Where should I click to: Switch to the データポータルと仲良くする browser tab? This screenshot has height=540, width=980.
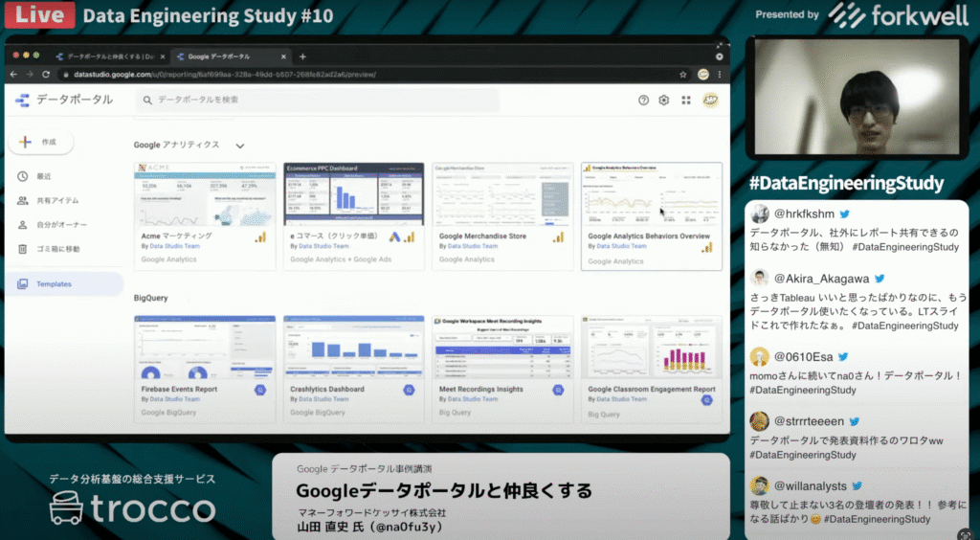click(107, 56)
